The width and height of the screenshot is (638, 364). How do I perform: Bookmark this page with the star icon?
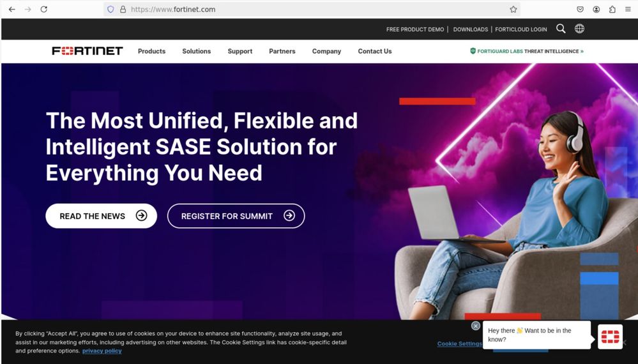point(513,9)
